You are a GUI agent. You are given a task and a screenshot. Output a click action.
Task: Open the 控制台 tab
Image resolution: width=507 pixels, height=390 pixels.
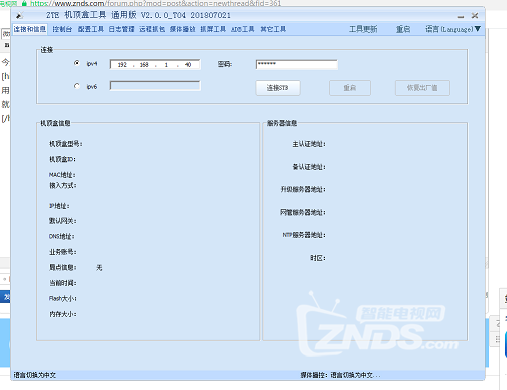62,29
